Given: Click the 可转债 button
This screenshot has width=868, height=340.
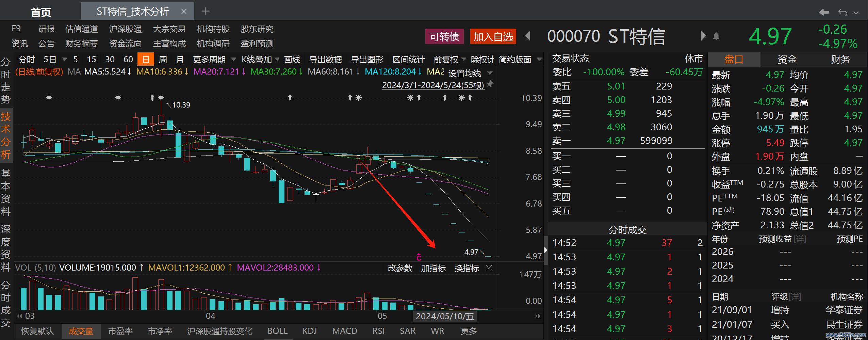Looking at the screenshot, I should [444, 36].
